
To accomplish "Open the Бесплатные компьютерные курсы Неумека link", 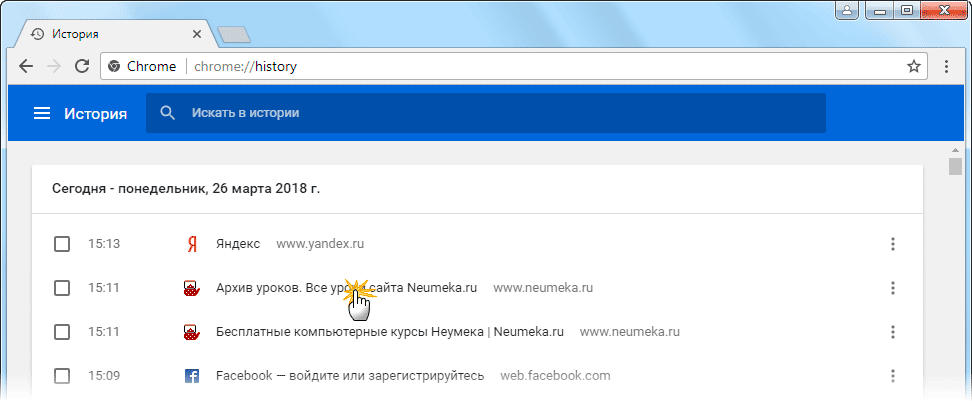I will click(x=390, y=332).
